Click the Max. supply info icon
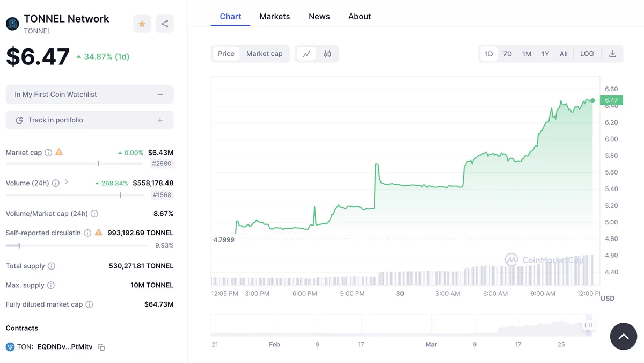This screenshot has height=363, width=644. (x=51, y=285)
